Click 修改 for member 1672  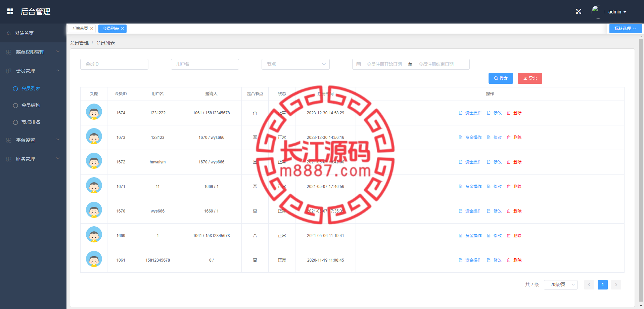coord(494,162)
